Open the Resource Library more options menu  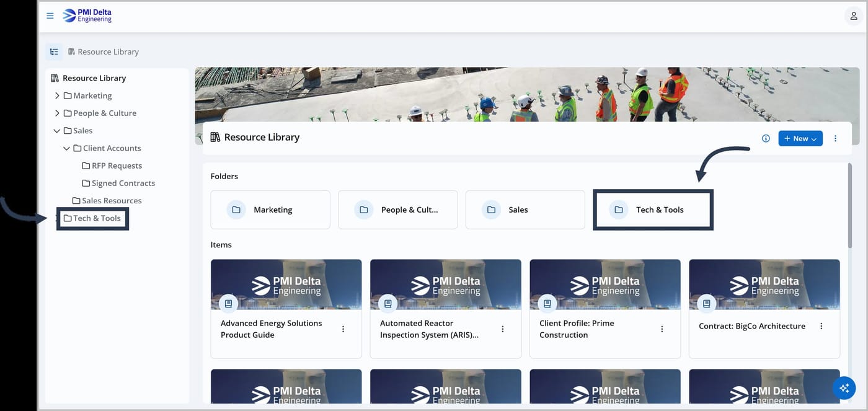point(835,138)
